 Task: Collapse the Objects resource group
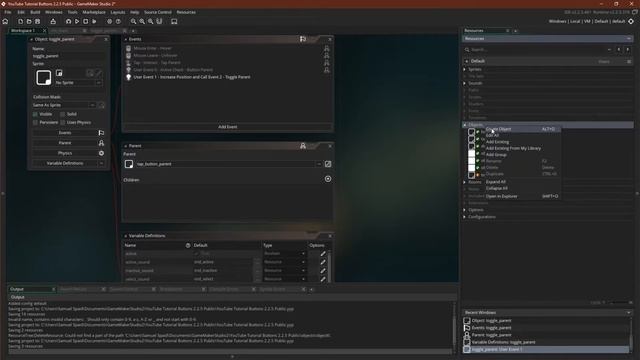464,125
